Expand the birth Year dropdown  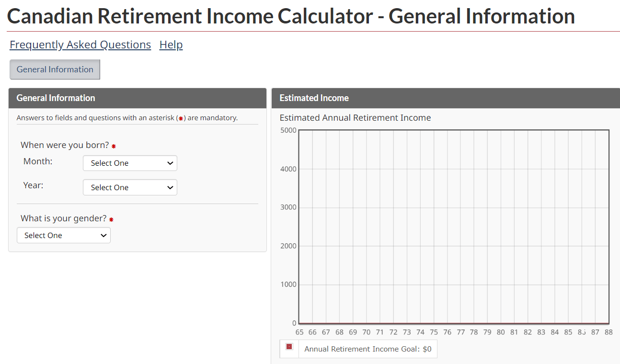coord(130,188)
